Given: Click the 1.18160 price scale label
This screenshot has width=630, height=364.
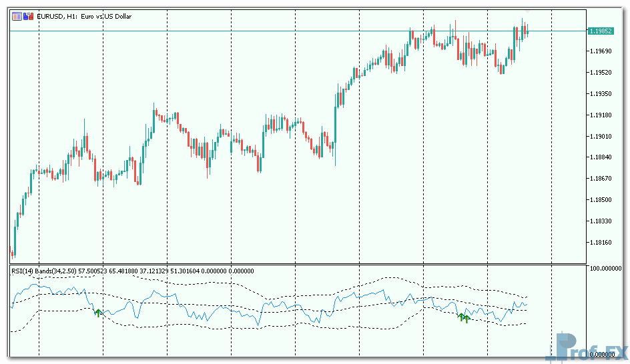Looking at the screenshot, I should (601, 243).
